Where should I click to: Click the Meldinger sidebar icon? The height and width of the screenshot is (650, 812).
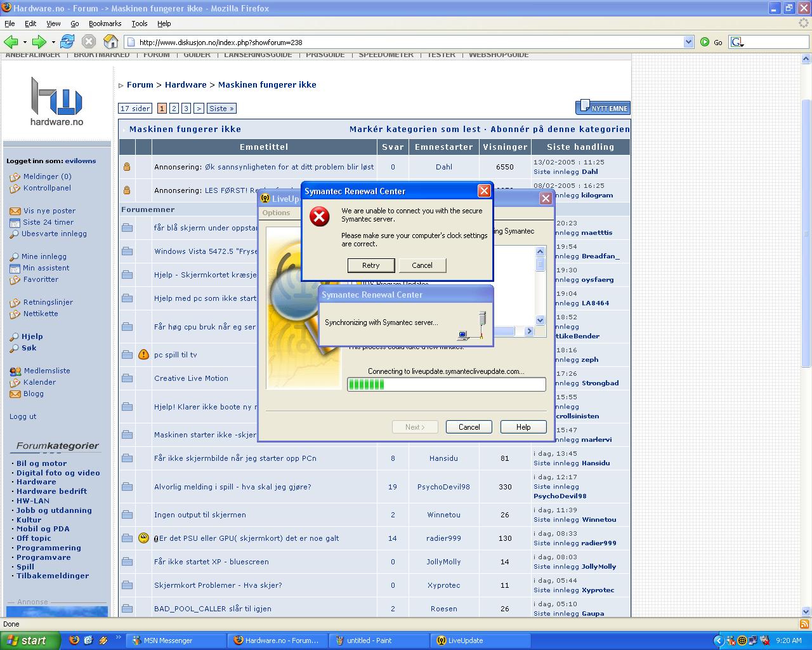tap(15, 177)
